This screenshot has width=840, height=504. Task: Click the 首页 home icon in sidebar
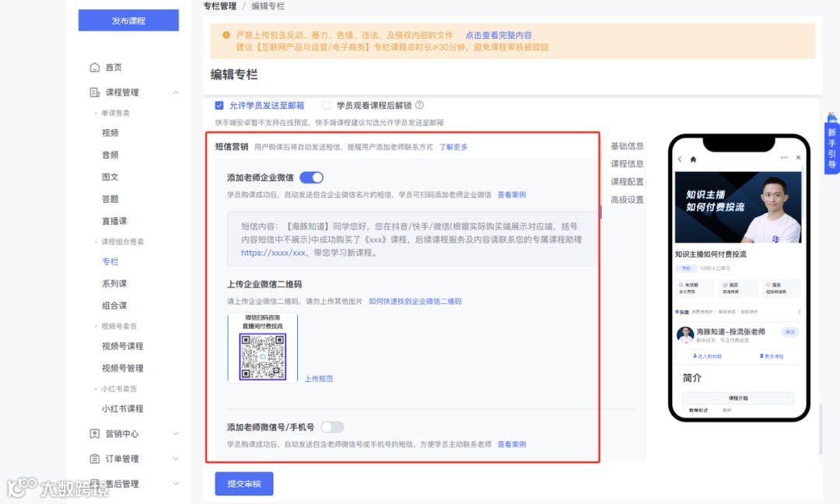pos(95,68)
